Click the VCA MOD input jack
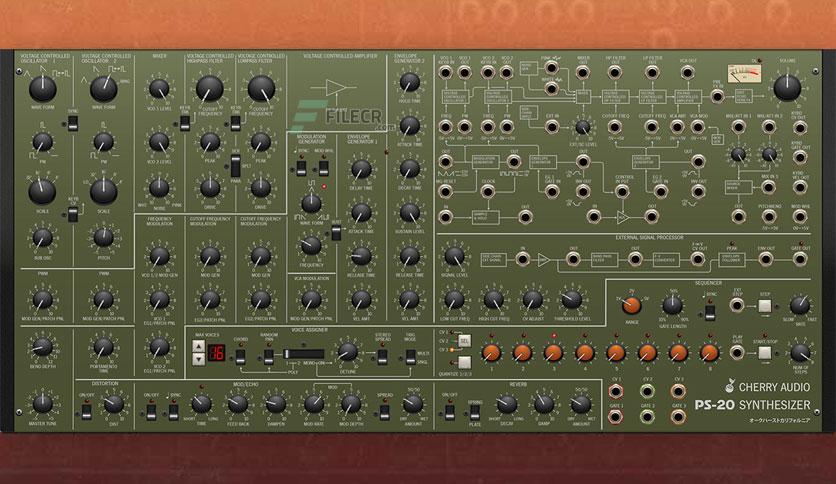836x484 pixels. pyautogui.click(x=697, y=127)
